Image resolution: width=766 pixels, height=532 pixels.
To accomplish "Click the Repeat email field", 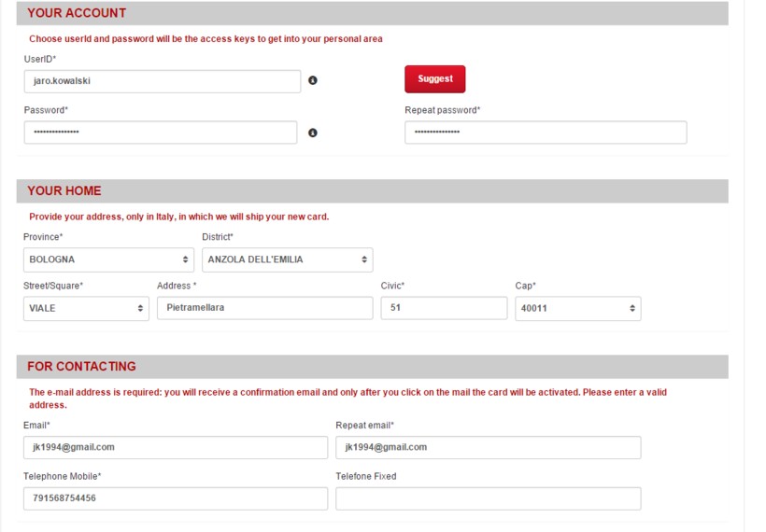I will 489,448.
